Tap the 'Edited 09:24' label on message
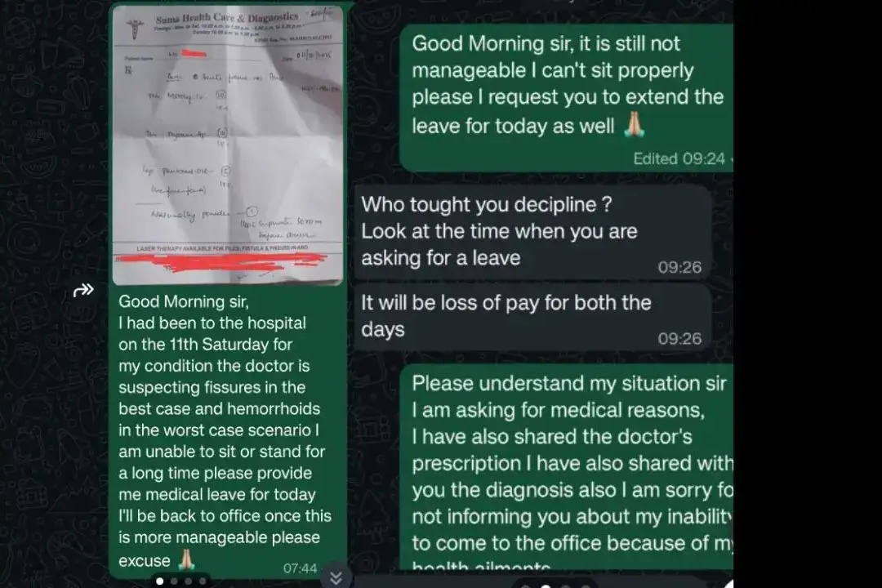882x588 pixels. click(x=679, y=158)
